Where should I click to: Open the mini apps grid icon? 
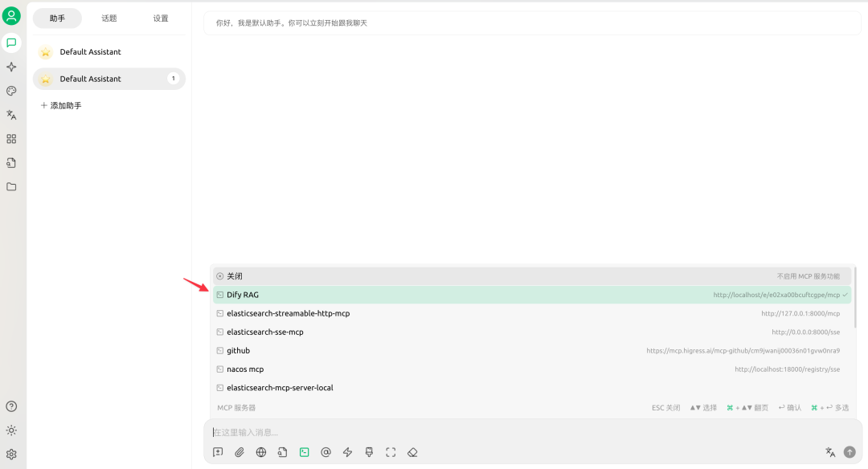coord(11,138)
